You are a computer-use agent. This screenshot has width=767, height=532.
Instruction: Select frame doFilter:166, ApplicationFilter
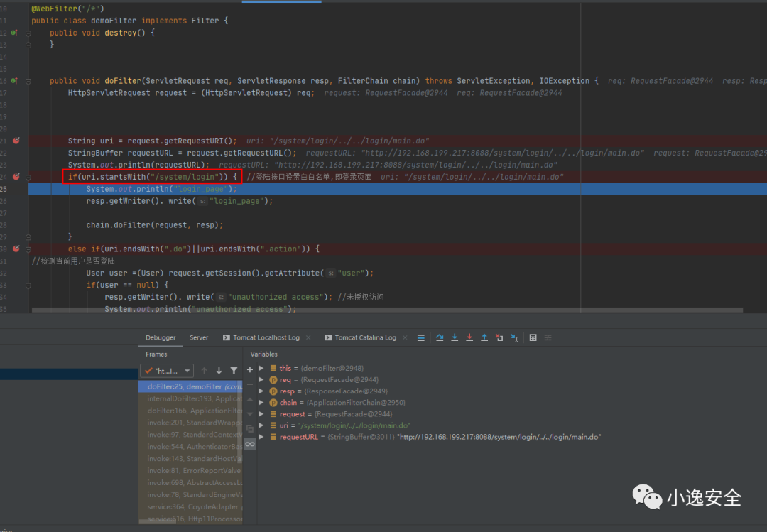click(191, 411)
